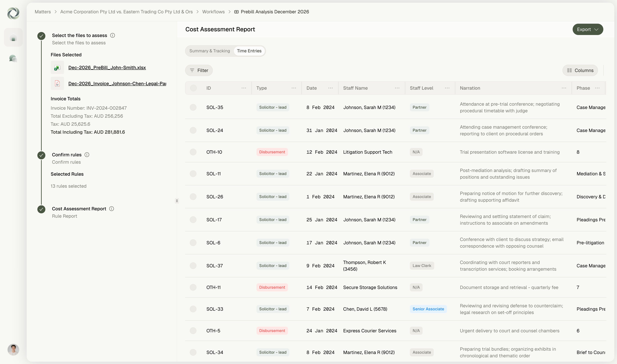Open user avatar at bottom left
This screenshot has height=364, width=617.
point(13,349)
